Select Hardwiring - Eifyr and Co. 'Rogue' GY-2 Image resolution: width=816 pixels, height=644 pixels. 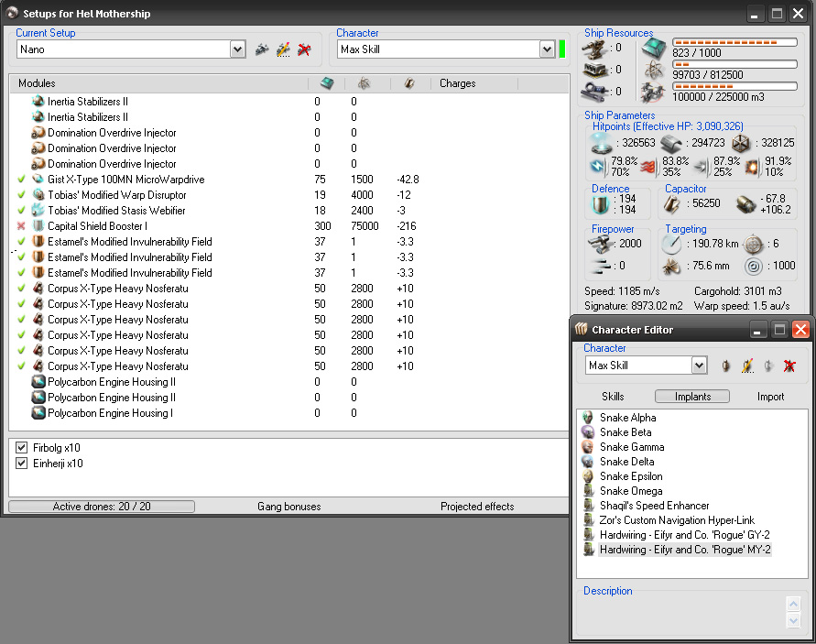tap(684, 535)
